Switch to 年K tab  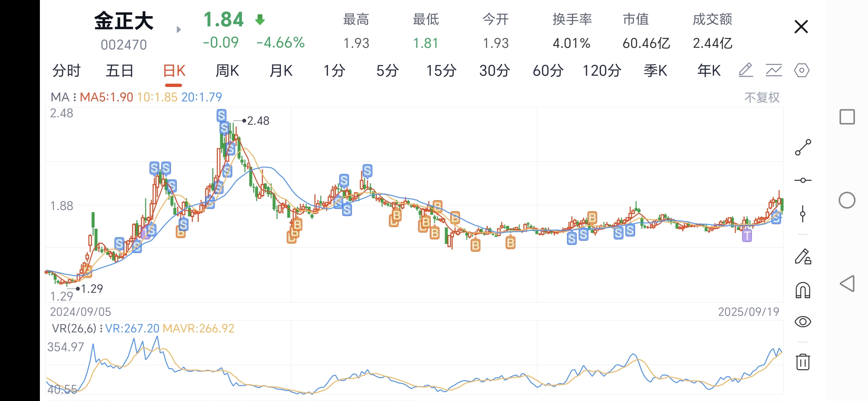(x=709, y=71)
